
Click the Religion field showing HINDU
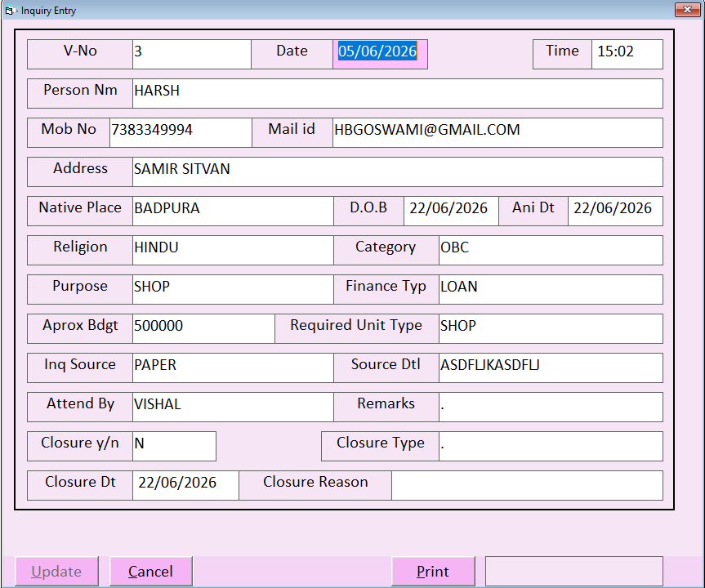233,250
